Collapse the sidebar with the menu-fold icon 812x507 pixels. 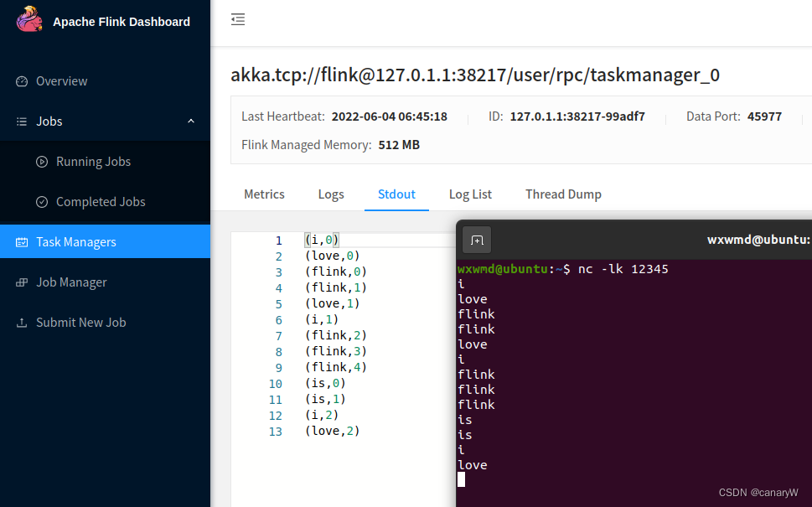(x=237, y=19)
